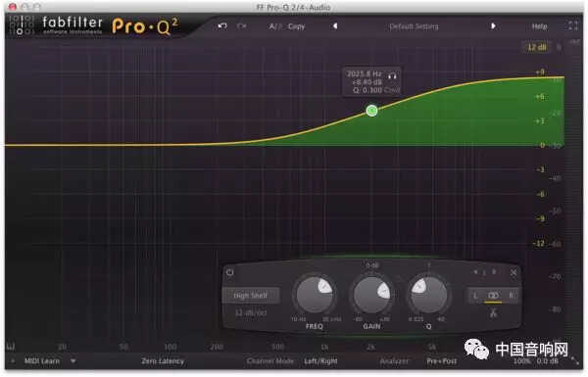Click the +8.40 dB band gain readout
588x377 pixels.
click(367, 82)
